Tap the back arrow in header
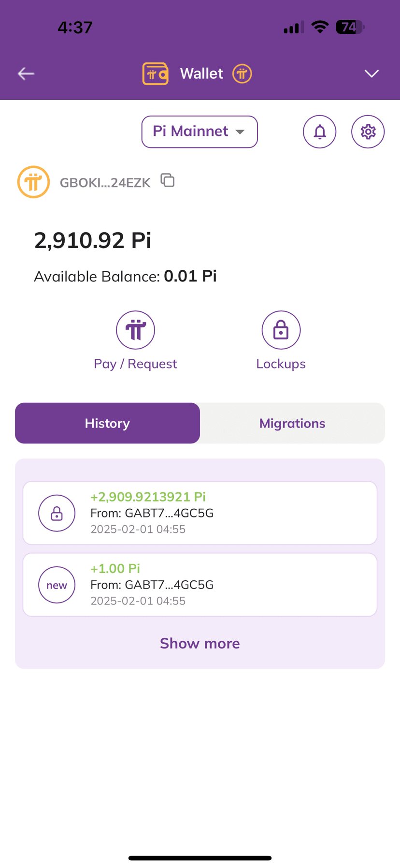The width and height of the screenshot is (400, 868). (26, 74)
